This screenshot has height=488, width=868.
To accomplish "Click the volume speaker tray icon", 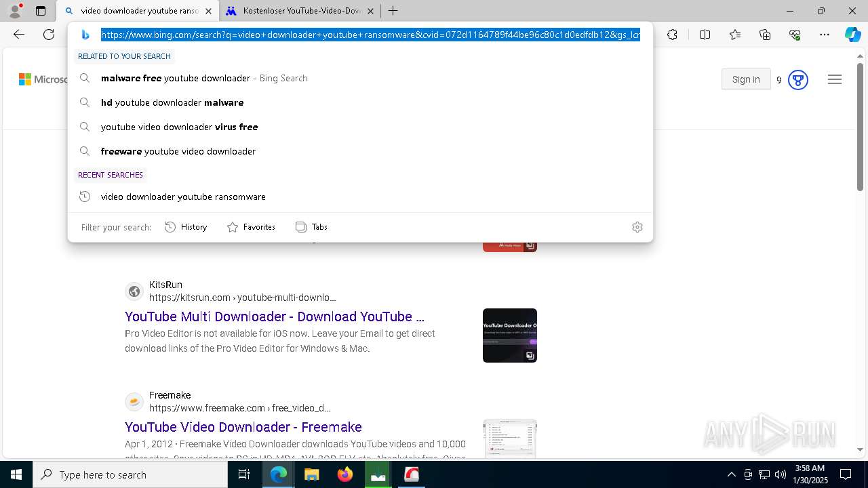I will click(x=781, y=474).
